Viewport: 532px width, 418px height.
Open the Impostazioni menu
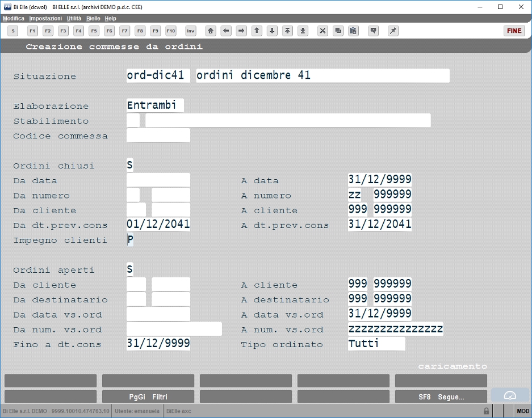(45, 18)
